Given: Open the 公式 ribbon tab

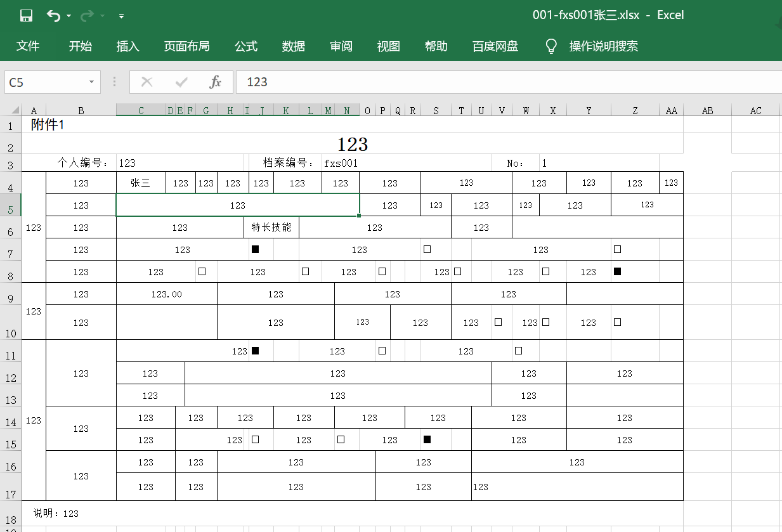Looking at the screenshot, I should tap(245, 46).
